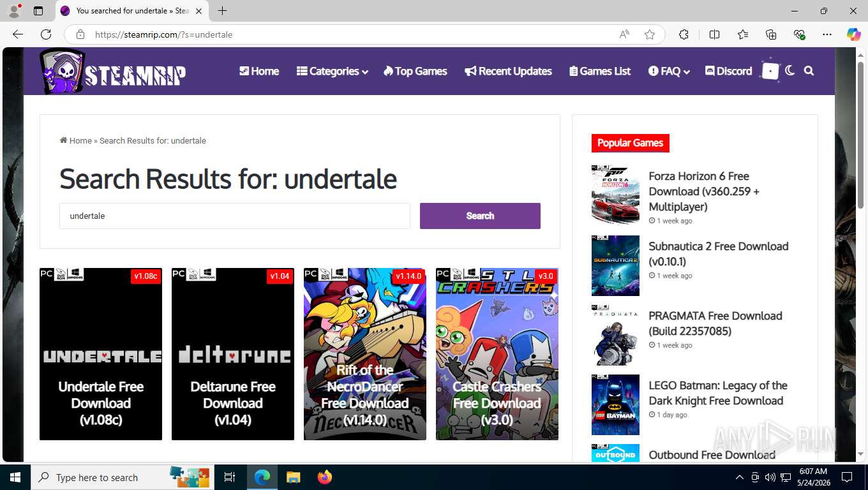Screen dimensions: 868x490
Task: Add page to favorites star
Action: click(x=650, y=34)
